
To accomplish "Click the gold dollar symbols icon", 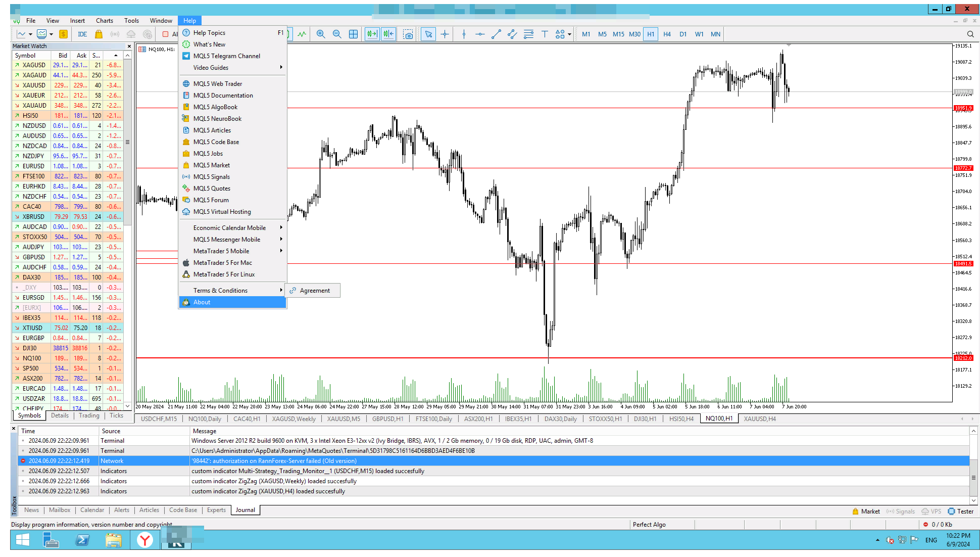I will pyautogui.click(x=63, y=34).
